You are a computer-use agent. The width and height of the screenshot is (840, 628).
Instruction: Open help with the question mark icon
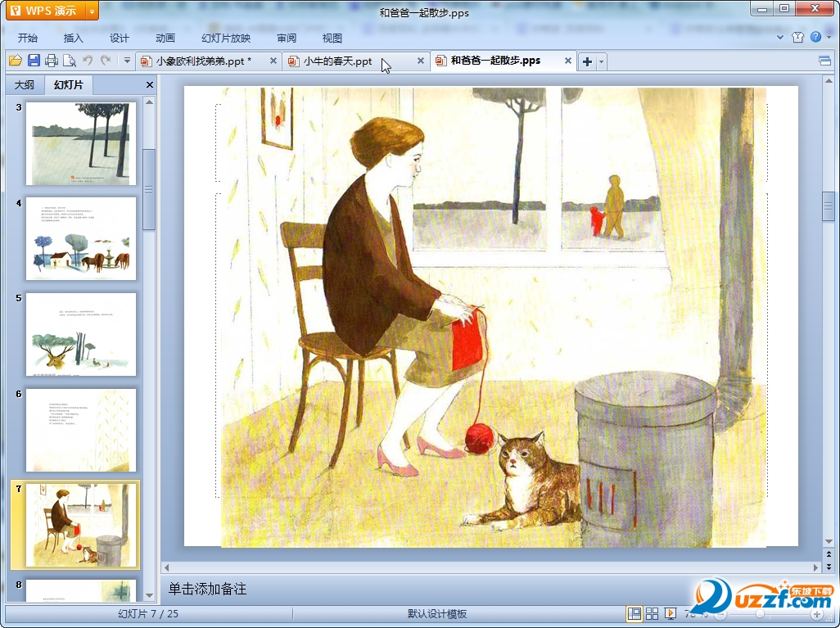[815, 37]
